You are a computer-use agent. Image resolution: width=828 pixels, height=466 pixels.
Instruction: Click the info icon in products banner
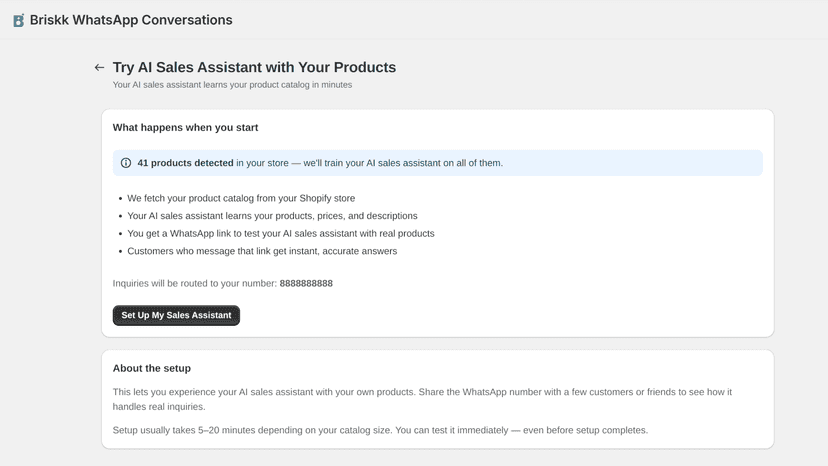(x=126, y=163)
